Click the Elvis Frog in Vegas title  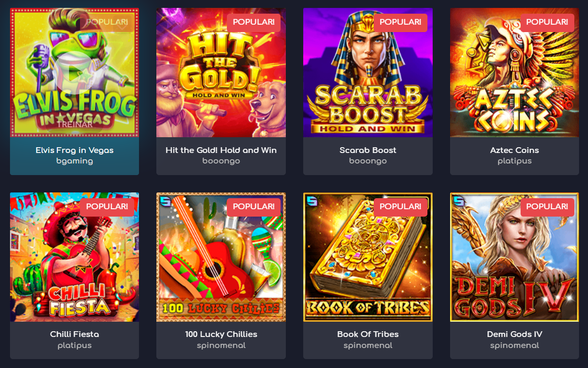point(75,150)
